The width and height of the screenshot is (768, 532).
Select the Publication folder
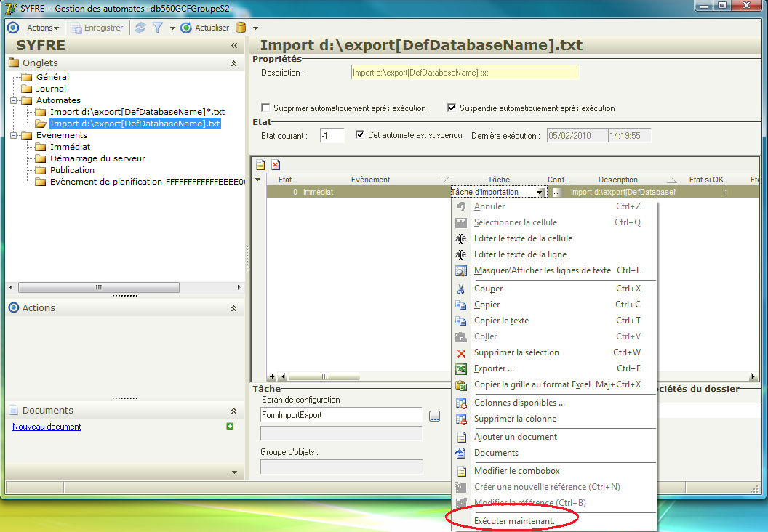[x=72, y=170]
